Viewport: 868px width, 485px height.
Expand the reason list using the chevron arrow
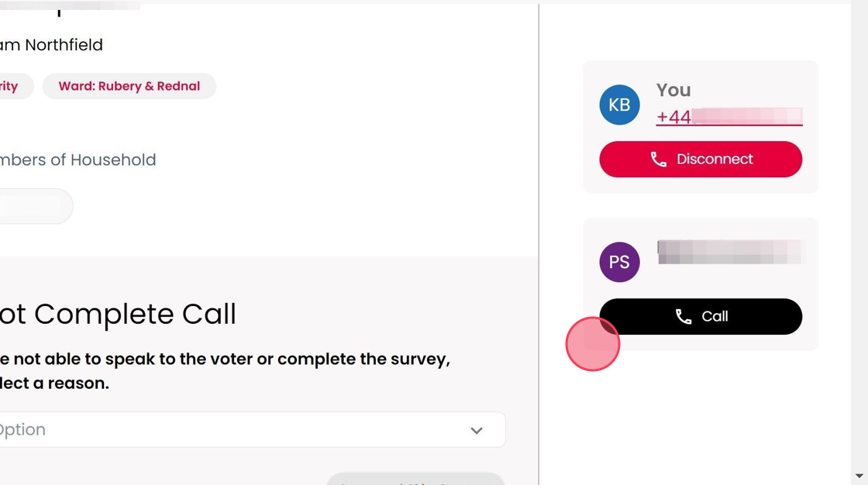(477, 431)
